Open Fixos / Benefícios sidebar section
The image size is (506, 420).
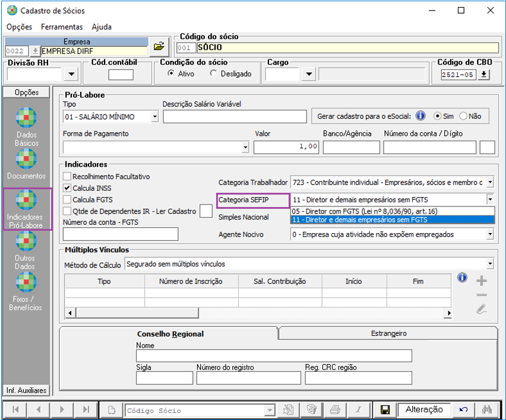(x=26, y=292)
